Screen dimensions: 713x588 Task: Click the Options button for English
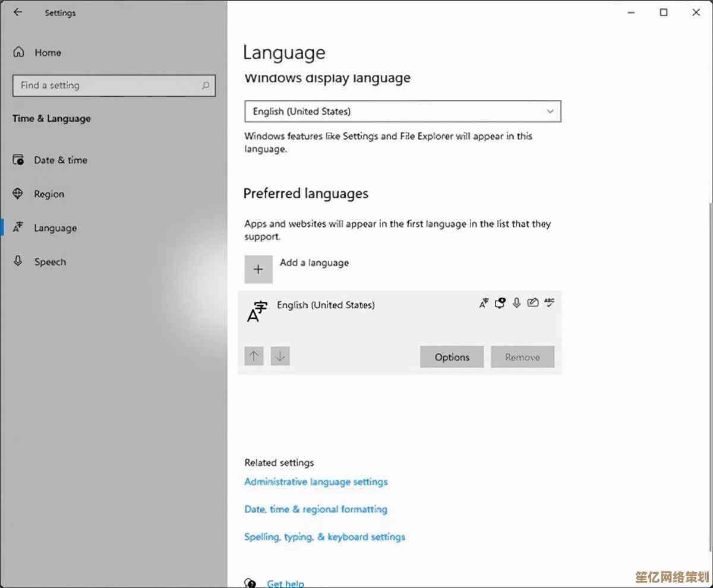452,357
